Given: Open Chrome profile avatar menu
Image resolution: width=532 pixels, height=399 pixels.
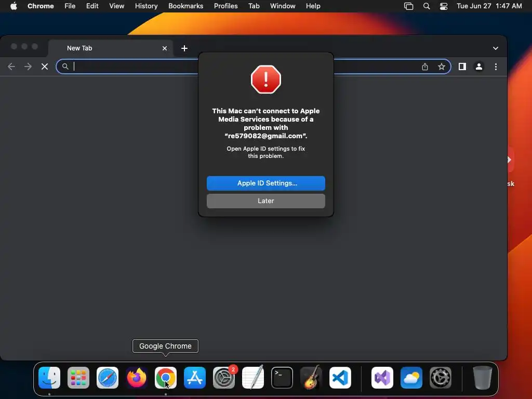Looking at the screenshot, I should pyautogui.click(x=479, y=66).
